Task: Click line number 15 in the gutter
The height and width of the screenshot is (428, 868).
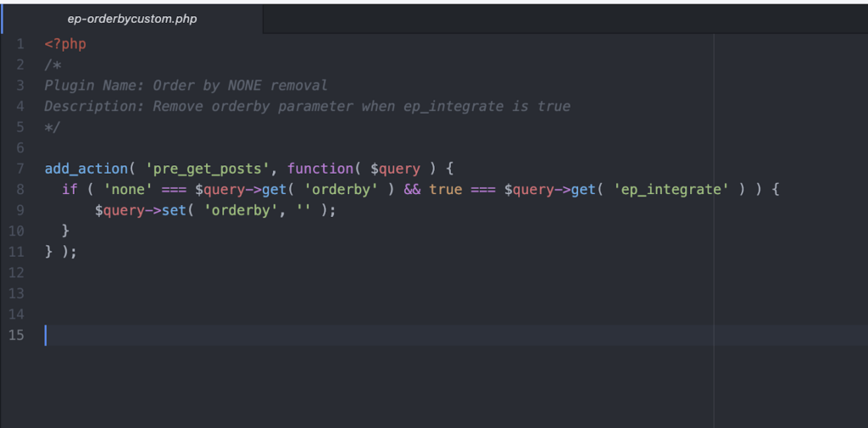Action: point(17,335)
